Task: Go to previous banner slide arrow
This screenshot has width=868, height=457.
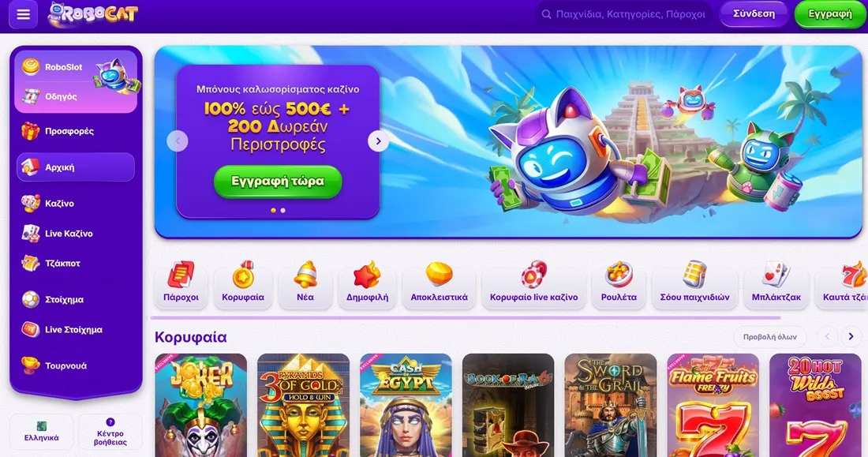Action: [x=177, y=141]
